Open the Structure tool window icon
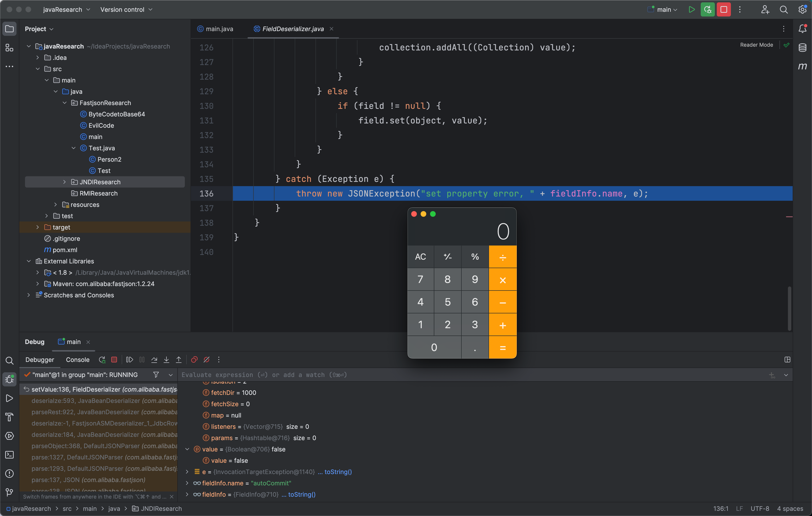Viewport: 812px width, 516px height. 9,48
